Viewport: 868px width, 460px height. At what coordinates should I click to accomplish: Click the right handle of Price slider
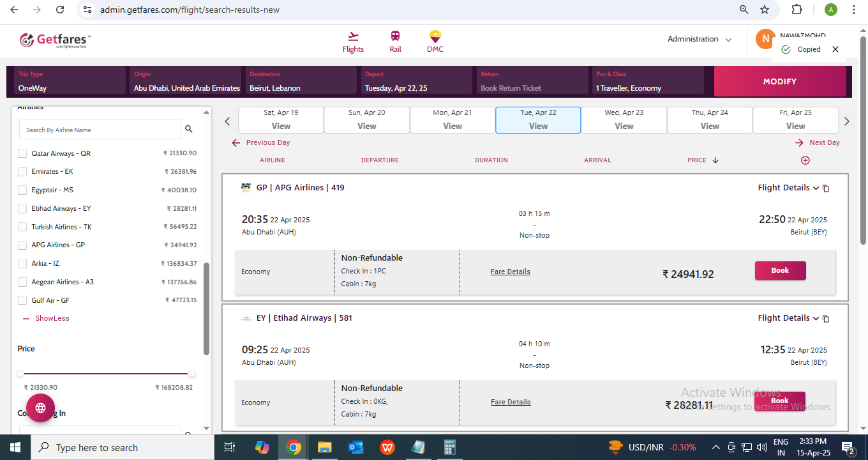[x=191, y=374]
